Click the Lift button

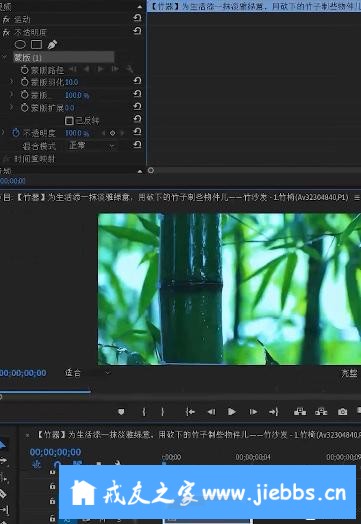300,412
